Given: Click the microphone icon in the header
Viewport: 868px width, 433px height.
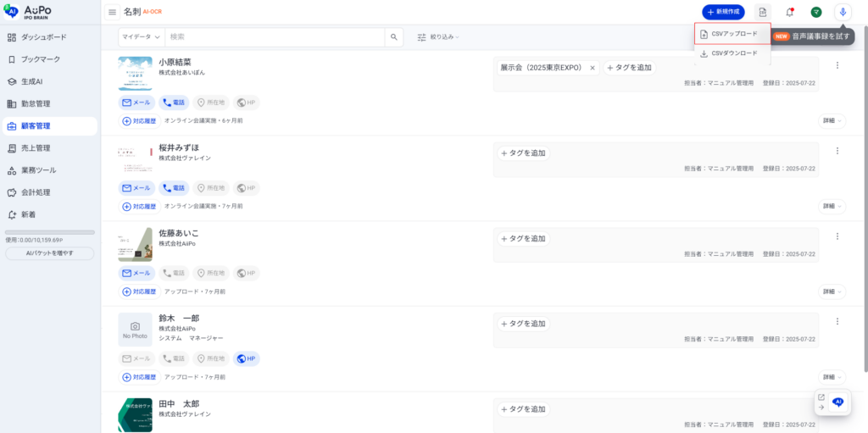Looking at the screenshot, I should (843, 12).
